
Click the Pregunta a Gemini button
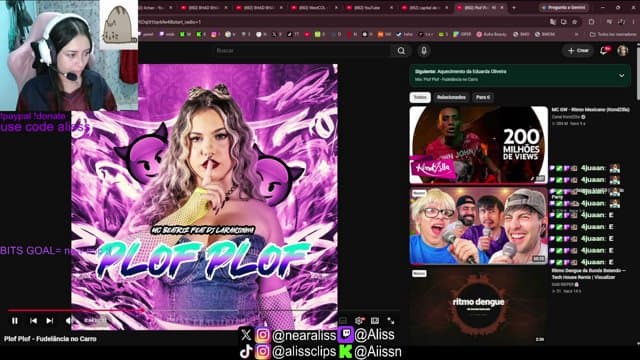(x=563, y=7)
